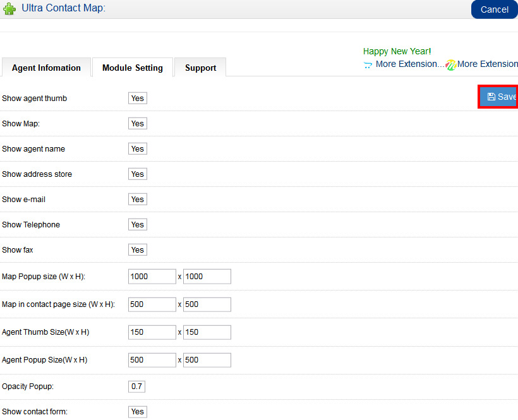Focus the Map Popup width field

[152, 277]
